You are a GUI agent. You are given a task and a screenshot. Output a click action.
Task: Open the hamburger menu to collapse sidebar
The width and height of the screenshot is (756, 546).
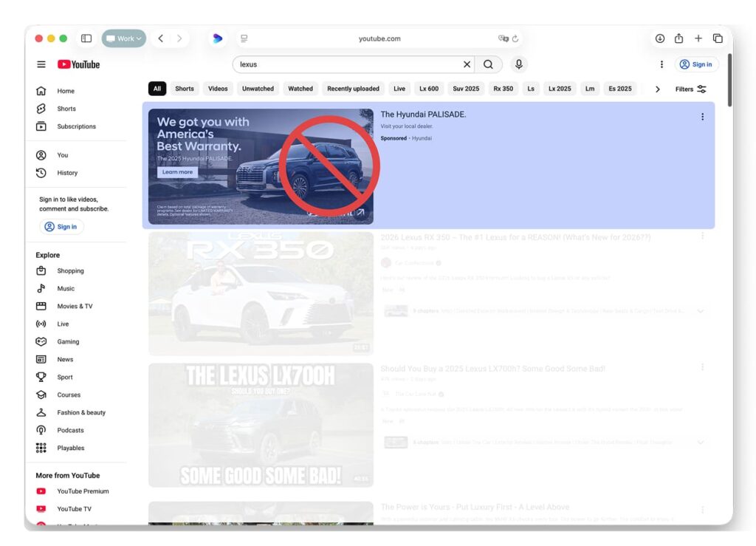coord(41,64)
